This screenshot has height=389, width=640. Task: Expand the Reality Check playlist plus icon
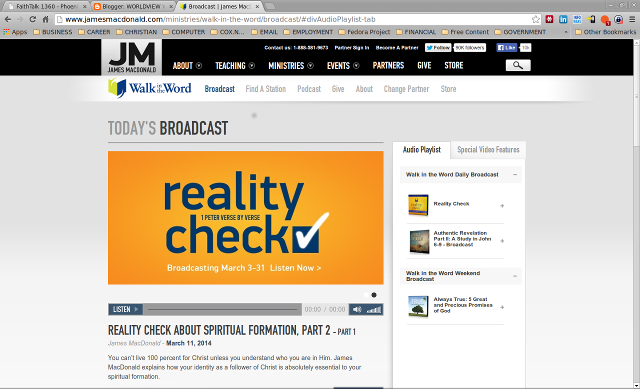(502, 206)
